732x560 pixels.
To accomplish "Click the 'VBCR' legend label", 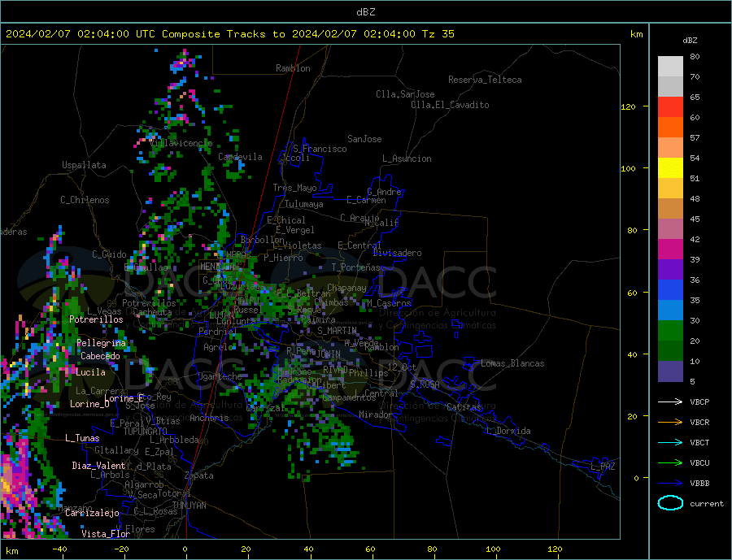I will click(699, 423).
